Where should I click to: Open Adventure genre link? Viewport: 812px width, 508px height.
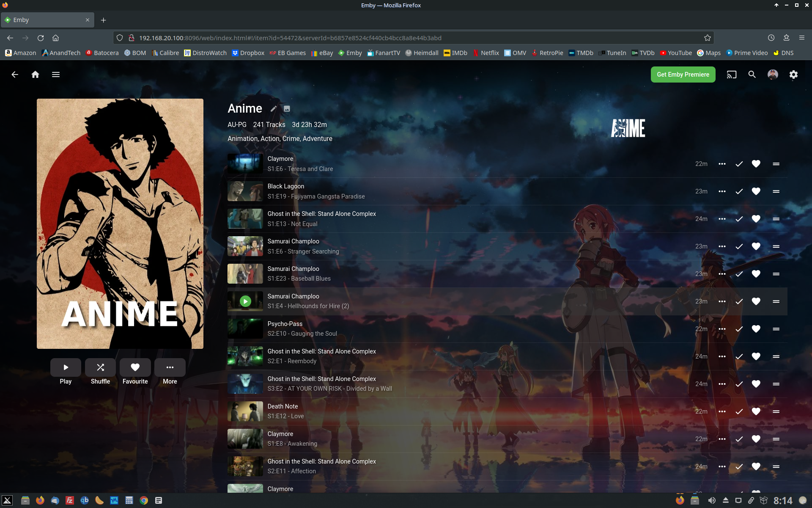[318, 139]
